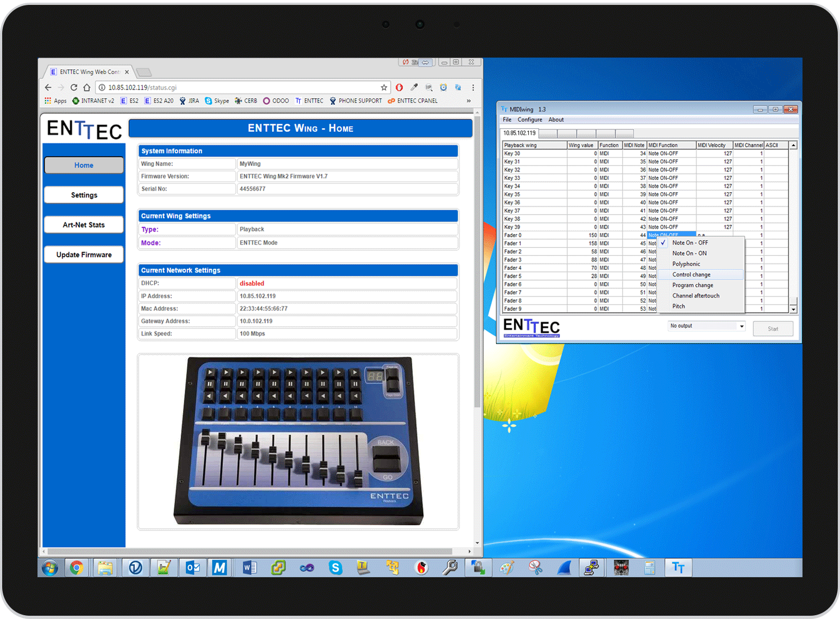Open Word from the taskbar
Screen dimensions: 840x619
tap(249, 568)
